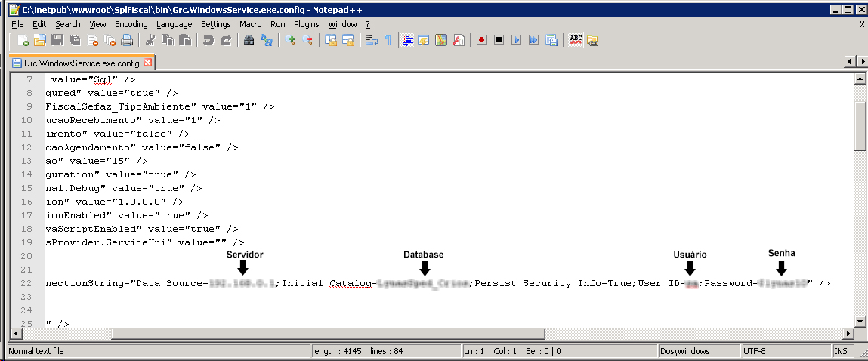Screen dimensions: 868x361
Task: Toggle the ABC spell check icon
Action: tap(576, 41)
